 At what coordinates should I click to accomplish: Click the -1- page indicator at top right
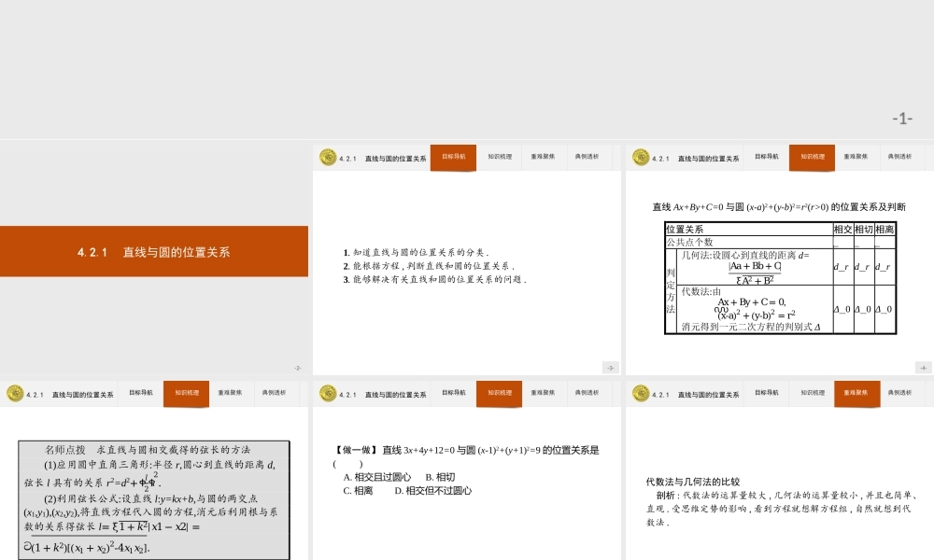[x=901, y=119]
